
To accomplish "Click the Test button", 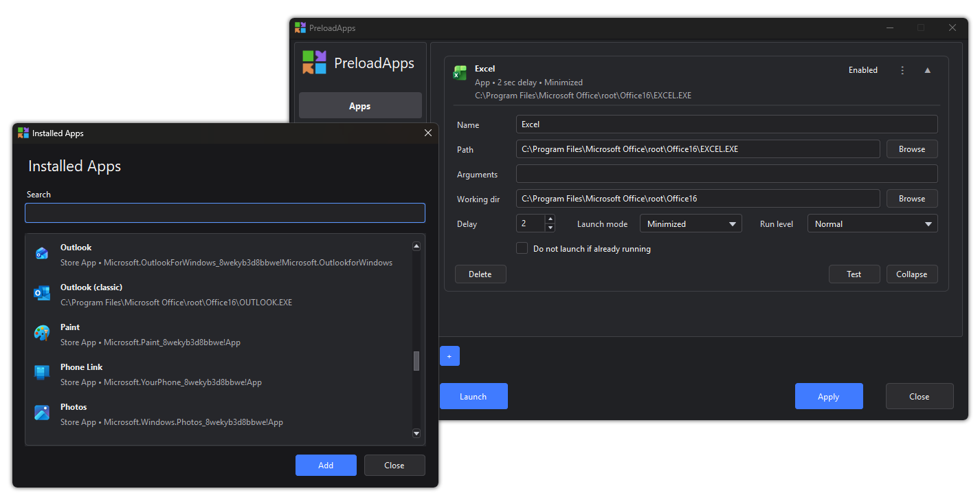I will click(854, 274).
